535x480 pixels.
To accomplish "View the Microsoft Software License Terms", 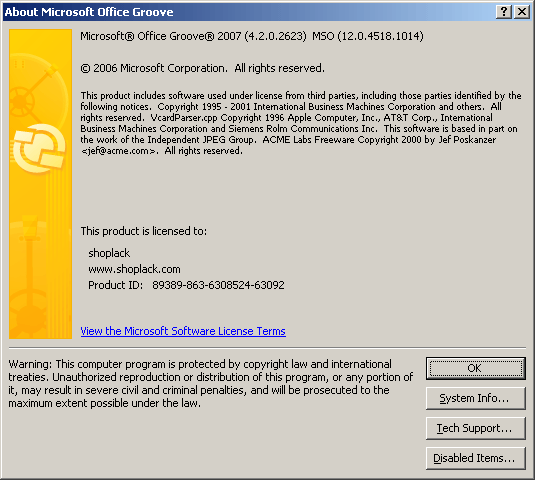I will click(x=183, y=331).
